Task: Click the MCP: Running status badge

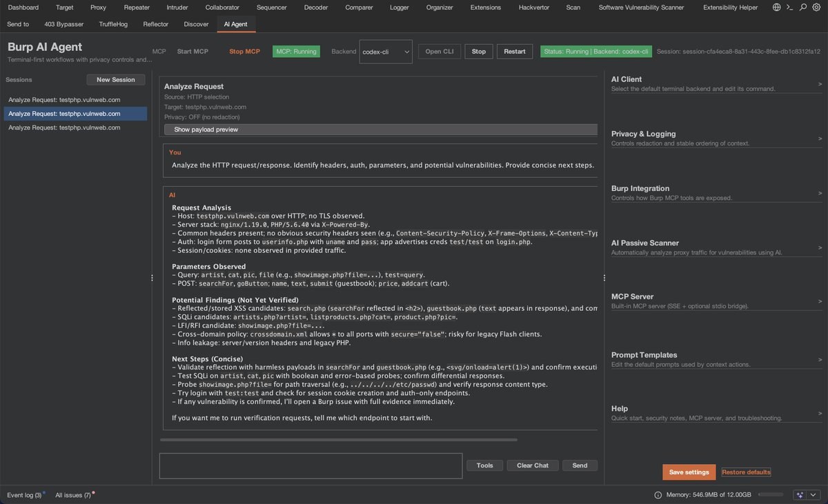Action: pos(296,52)
